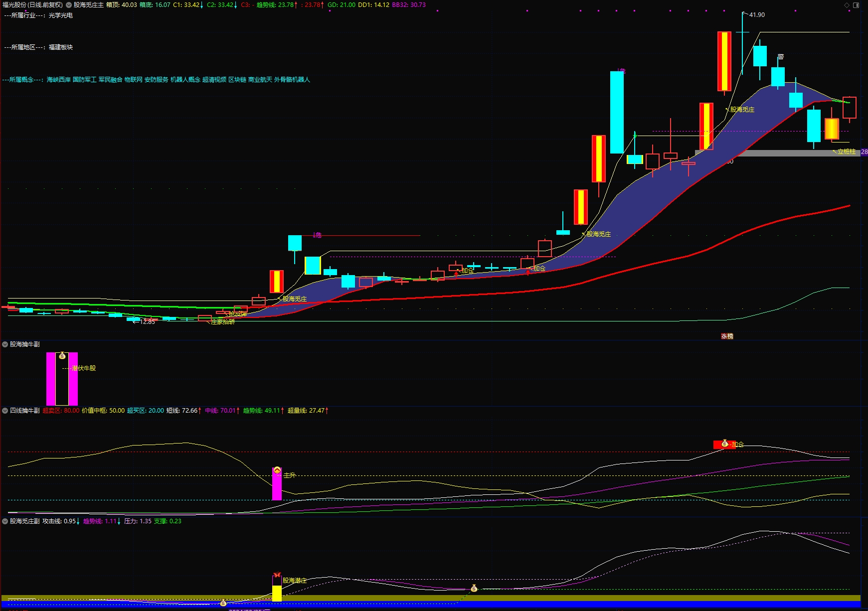868x611 pixels.
Task: Click the 超买区: 20.00 value
Action: [x=146, y=411]
